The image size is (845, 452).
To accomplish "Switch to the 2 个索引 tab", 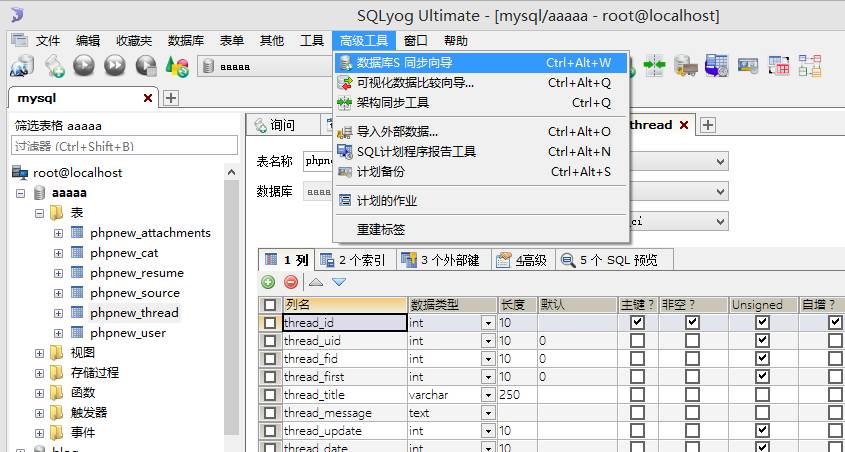I will (x=354, y=260).
